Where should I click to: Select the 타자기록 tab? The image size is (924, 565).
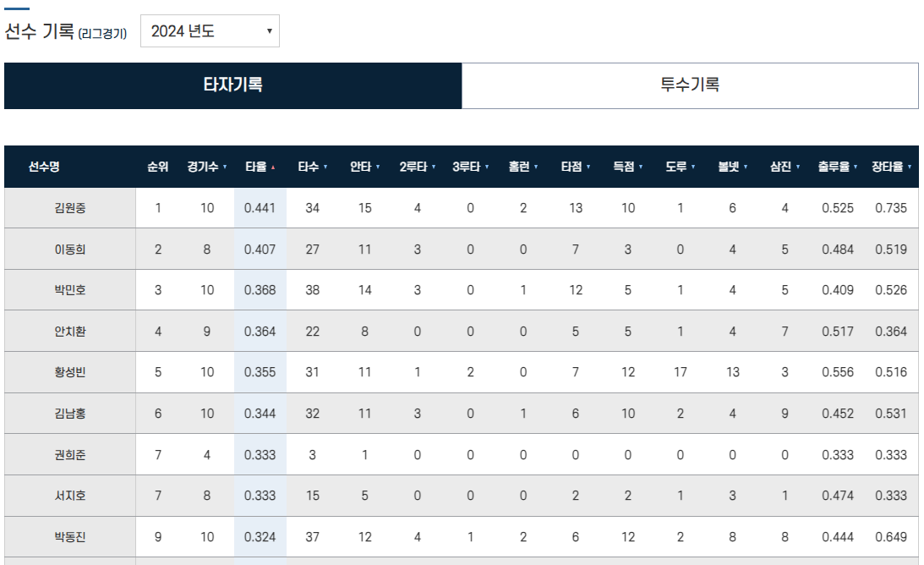(x=234, y=85)
